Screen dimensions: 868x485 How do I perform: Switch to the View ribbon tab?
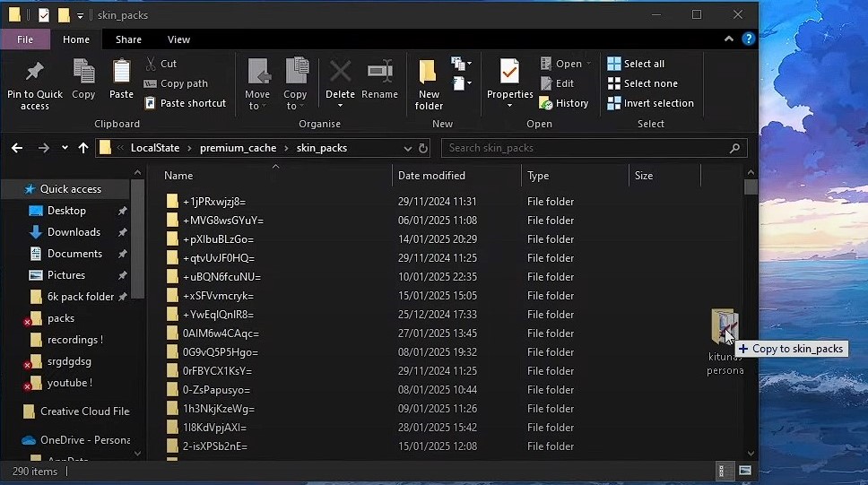coord(178,39)
